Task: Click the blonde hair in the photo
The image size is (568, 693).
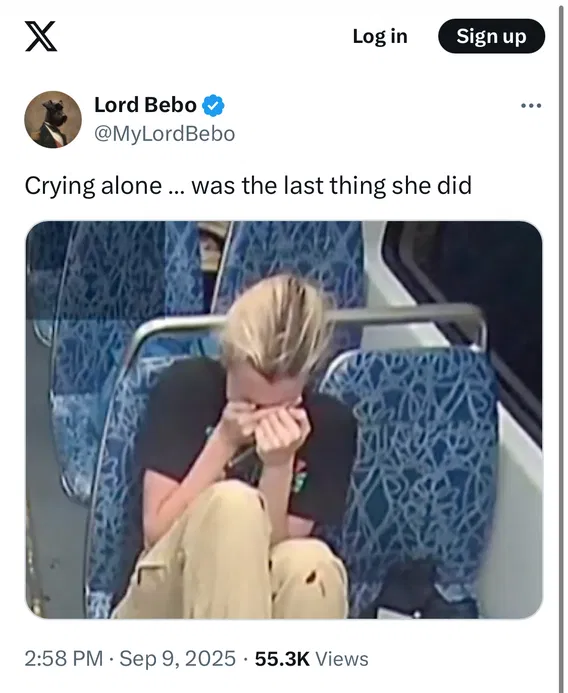Action: tap(276, 323)
